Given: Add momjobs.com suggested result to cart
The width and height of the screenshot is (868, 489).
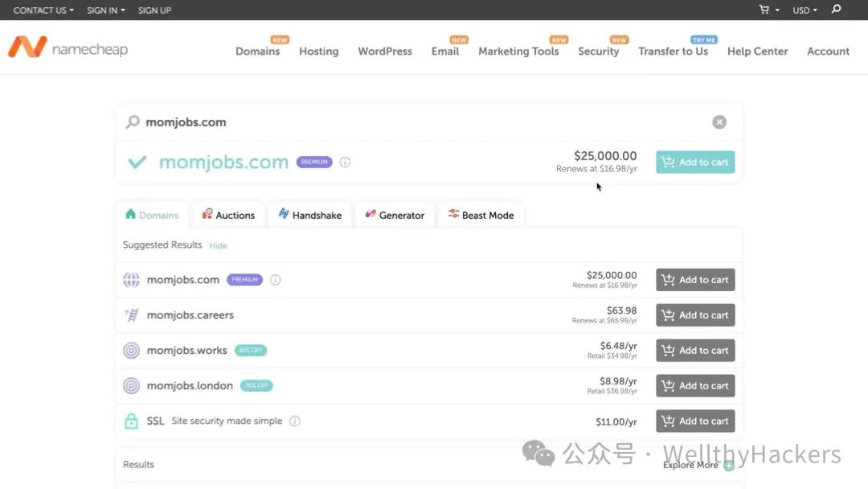Looking at the screenshot, I should click(x=695, y=280).
